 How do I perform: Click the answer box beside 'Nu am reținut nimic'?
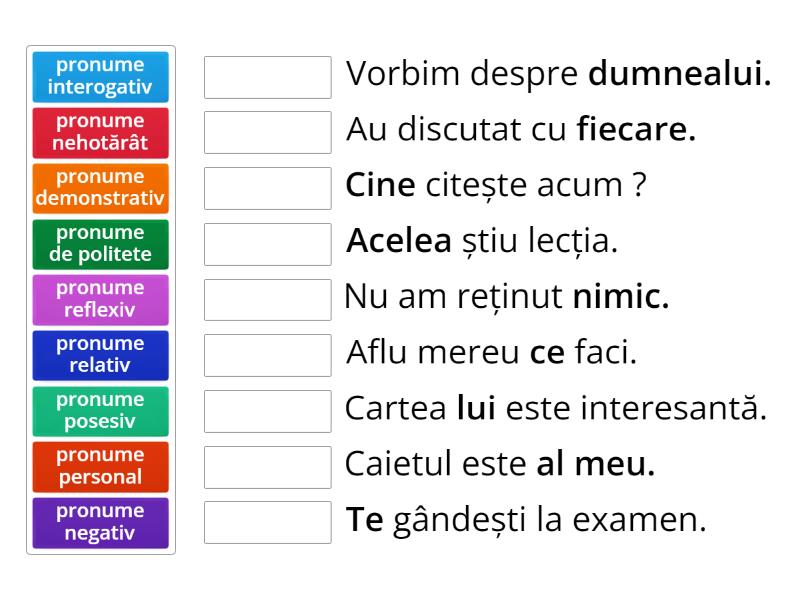[266, 297]
